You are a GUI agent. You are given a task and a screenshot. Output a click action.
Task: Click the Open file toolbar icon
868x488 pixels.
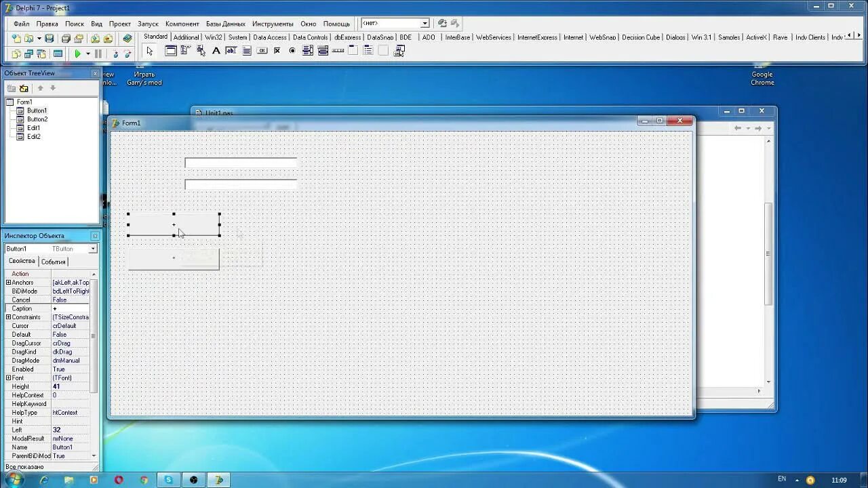coord(29,39)
